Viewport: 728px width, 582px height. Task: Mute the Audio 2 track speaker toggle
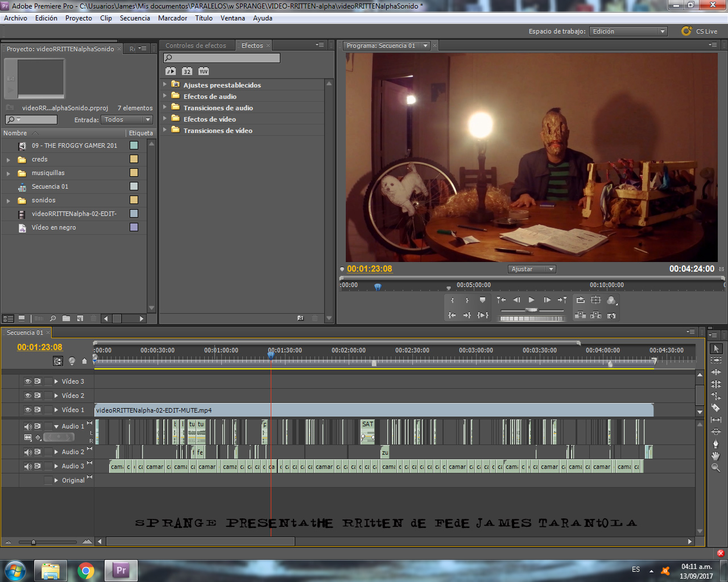click(27, 452)
